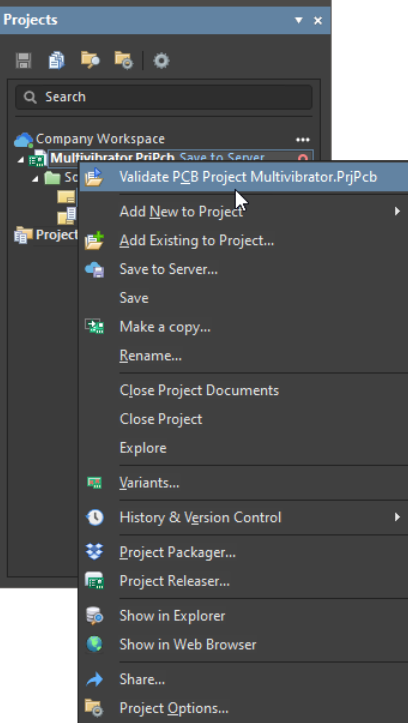
Task: Collapse the Multivibrator.PrjPcb tree node
Action: click(21, 160)
